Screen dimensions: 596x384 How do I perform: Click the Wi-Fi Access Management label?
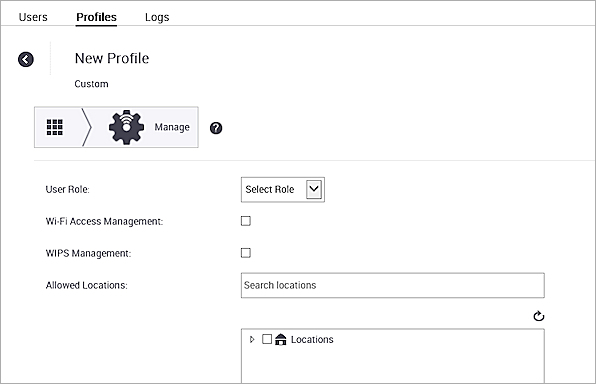tap(104, 221)
